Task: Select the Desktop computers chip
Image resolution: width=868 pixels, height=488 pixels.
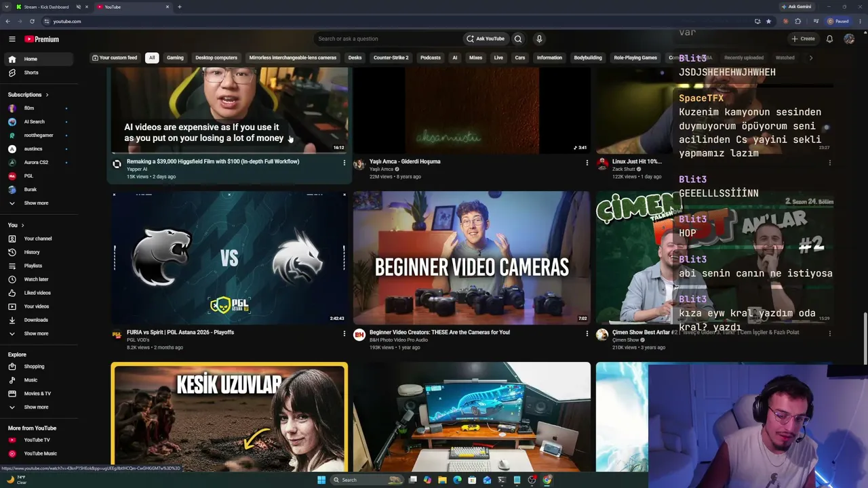Action: [x=216, y=58]
